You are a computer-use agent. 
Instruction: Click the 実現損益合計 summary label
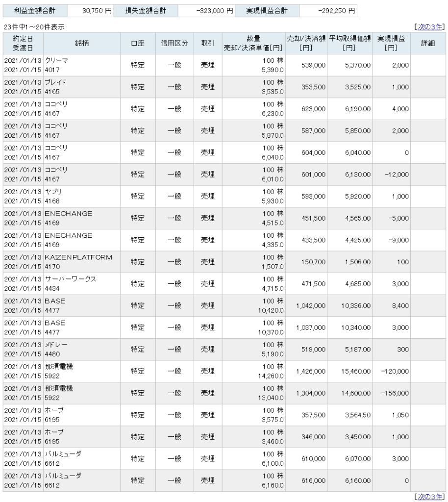(267, 11)
